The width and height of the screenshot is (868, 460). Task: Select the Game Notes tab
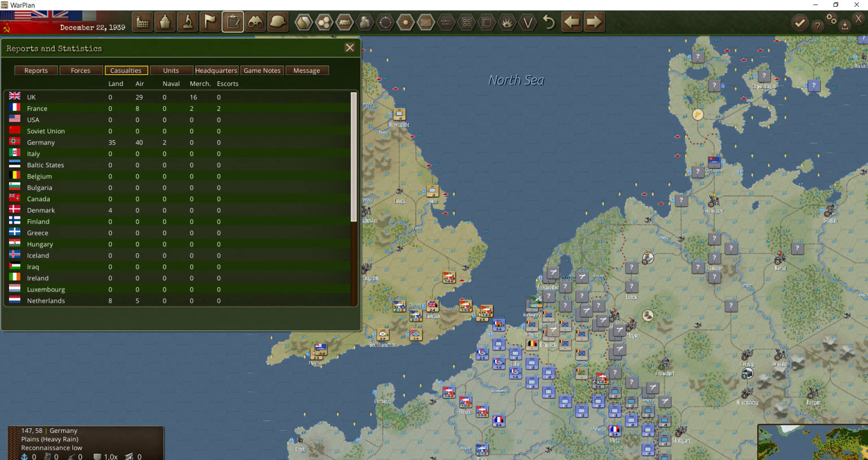[x=262, y=71]
